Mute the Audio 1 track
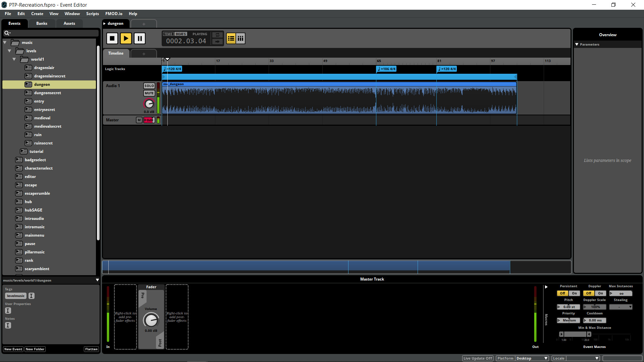Viewport: 644px width, 362px height. pyautogui.click(x=149, y=93)
